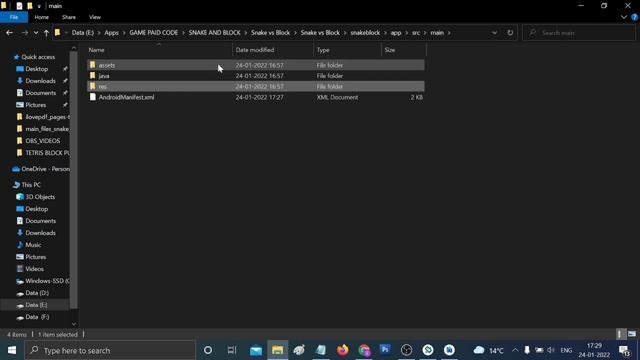Sort by Date modified column header
The image size is (640, 360).
[273, 50]
